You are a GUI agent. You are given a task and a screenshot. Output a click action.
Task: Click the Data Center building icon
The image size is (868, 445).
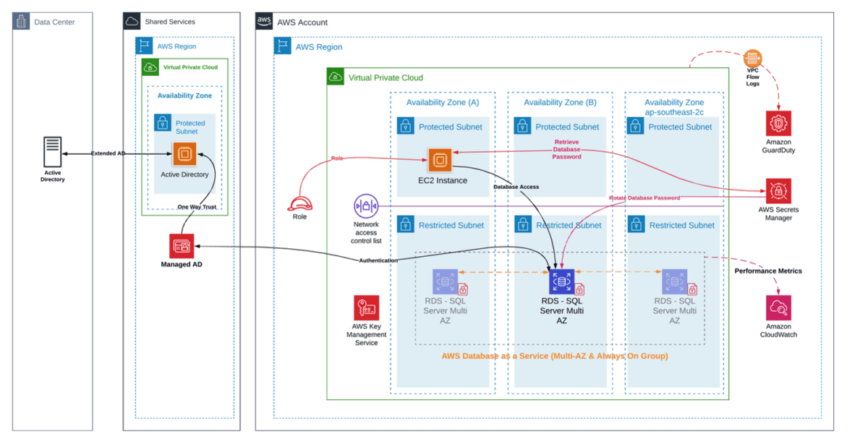(22, 22)
